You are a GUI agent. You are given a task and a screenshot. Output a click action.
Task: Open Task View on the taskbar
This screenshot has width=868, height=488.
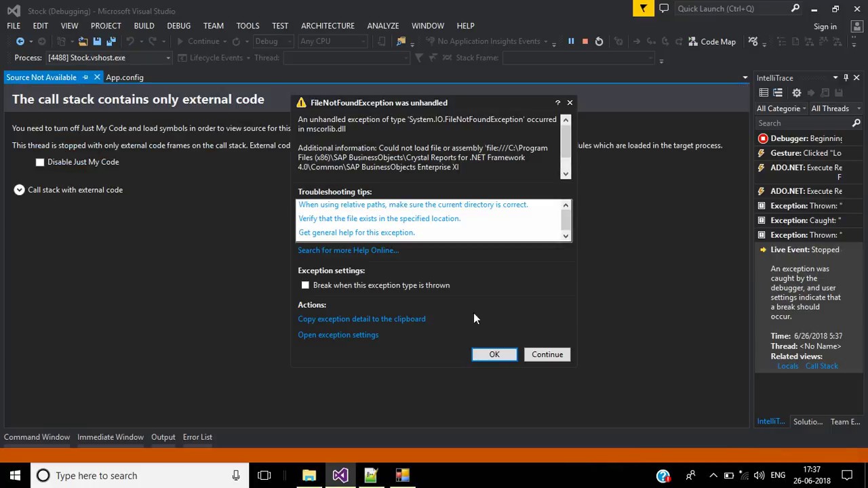(x=264, y=475)
